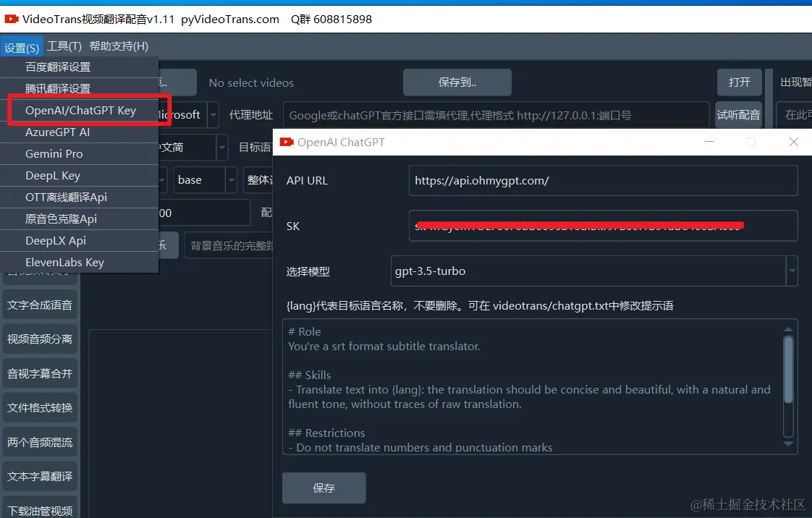Click the 试听配音 button

pos(738,115)
